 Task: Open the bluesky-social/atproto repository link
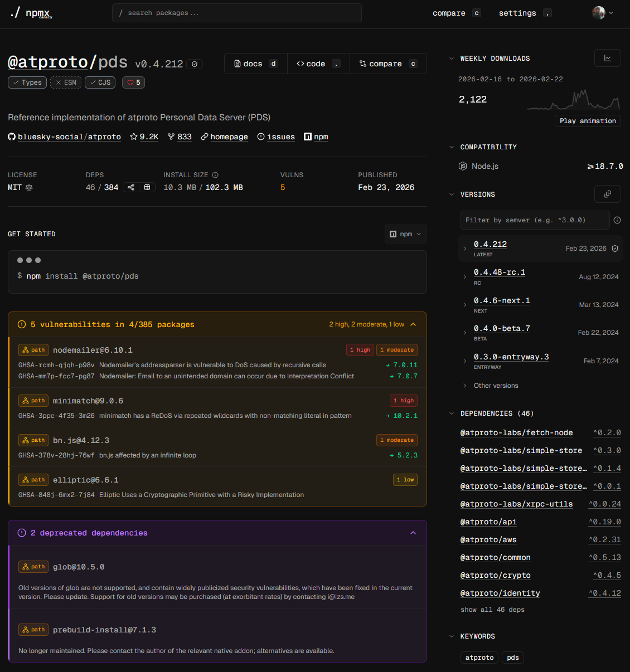[x=69, y=137]
